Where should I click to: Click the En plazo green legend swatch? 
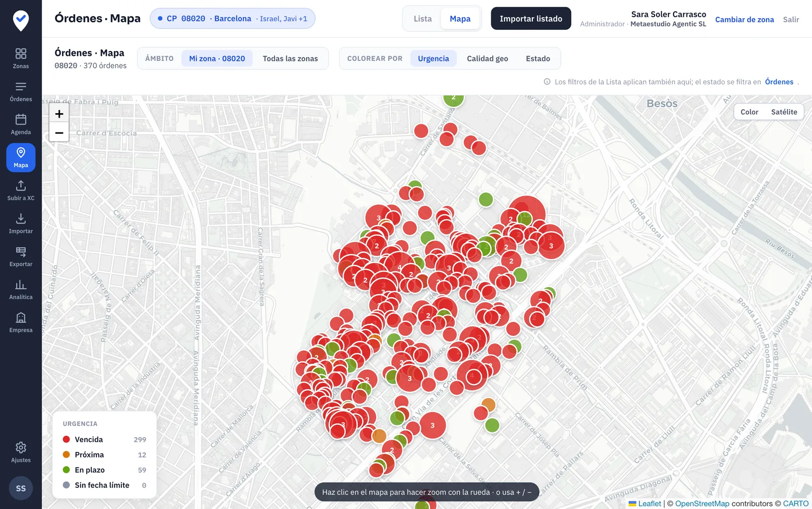click(x=66, y=470)
